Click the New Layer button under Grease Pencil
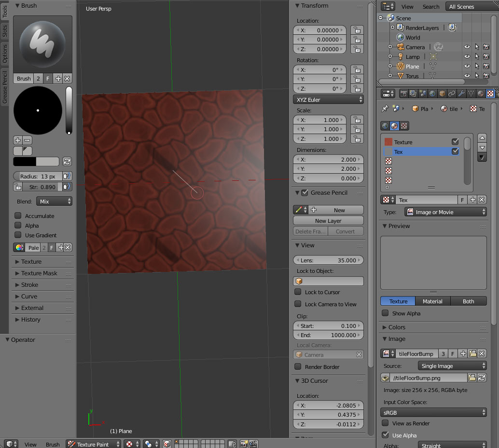The image size is (499, 448). pyautogui.click(x=328, y=220)
